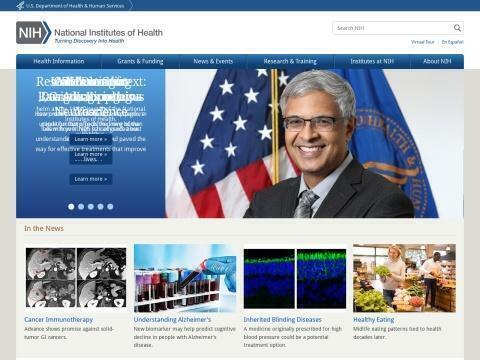Open the Healthy Eating article link
This screenshot has width=480, height=360.
click(373, 320)
